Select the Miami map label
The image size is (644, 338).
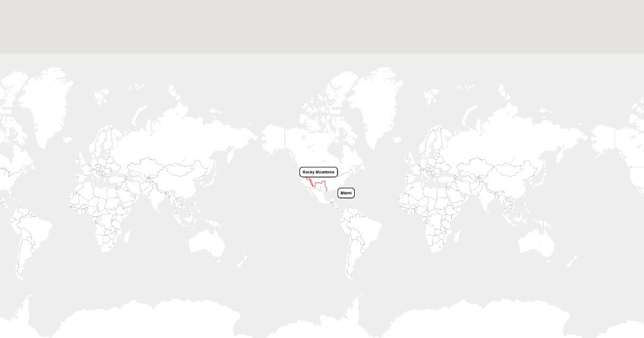[346, 193]
